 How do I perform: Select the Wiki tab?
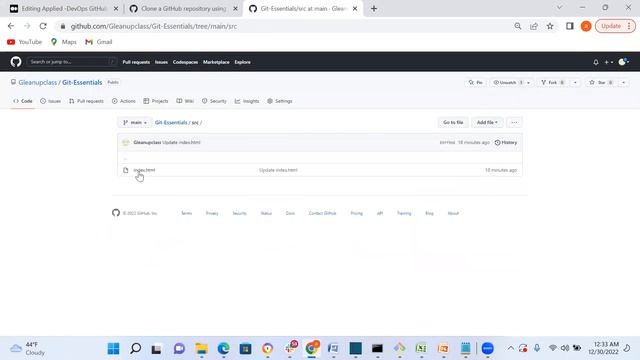coord(185,101)
